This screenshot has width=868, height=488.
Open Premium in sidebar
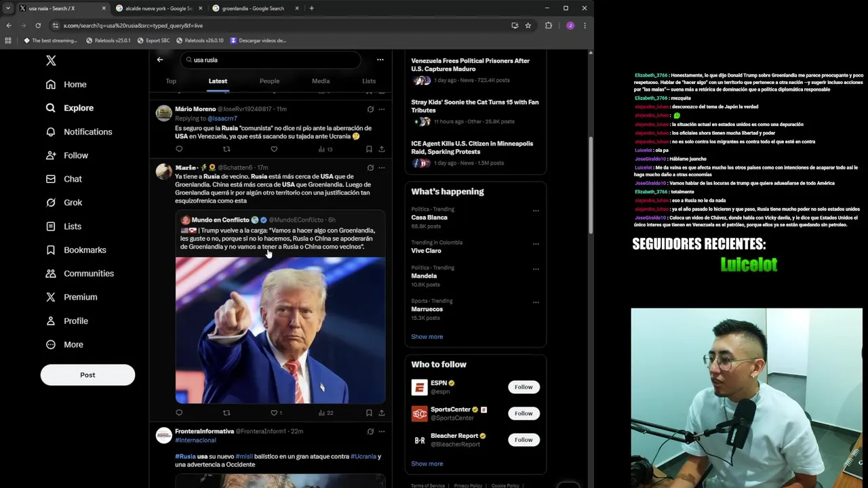71,297
